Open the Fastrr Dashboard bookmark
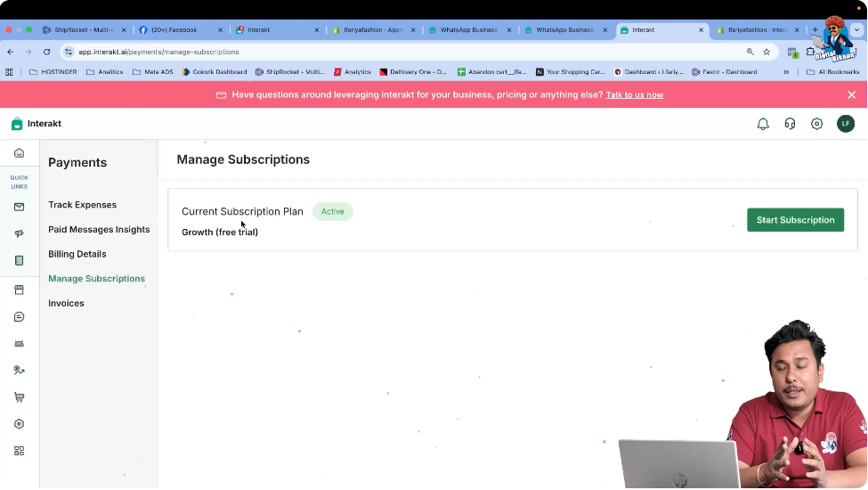This screenshot has height=490, width=868. 724,72
